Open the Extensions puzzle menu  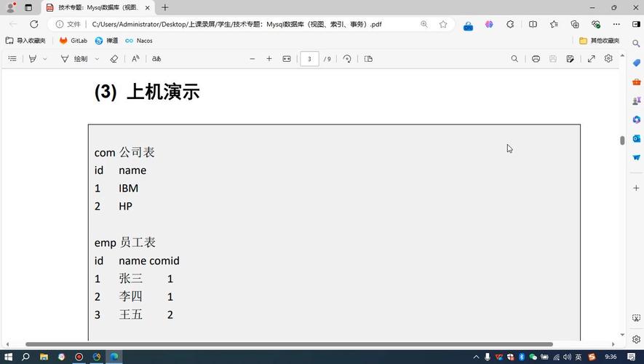click(x=510, y=24)
